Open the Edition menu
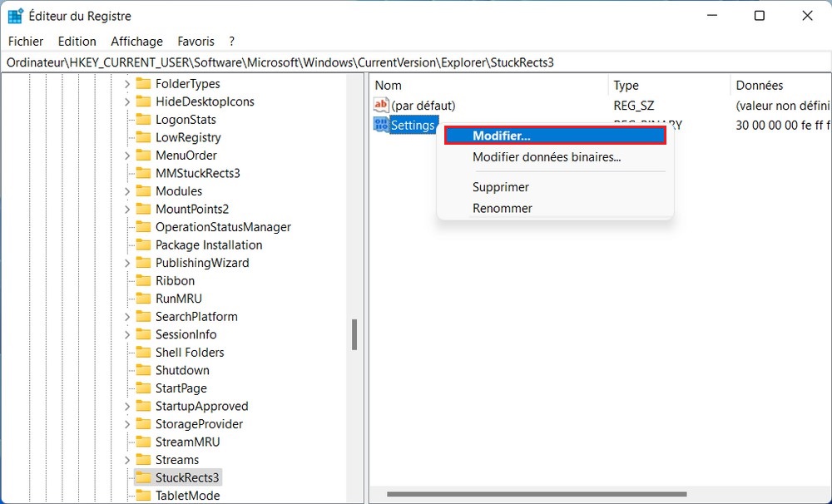This screenshot has height=504, width=832. pyautogui.click(x=77, y=42)
